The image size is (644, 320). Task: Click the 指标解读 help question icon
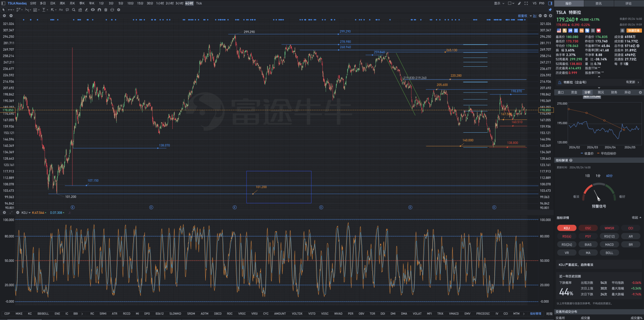point(571,160)
